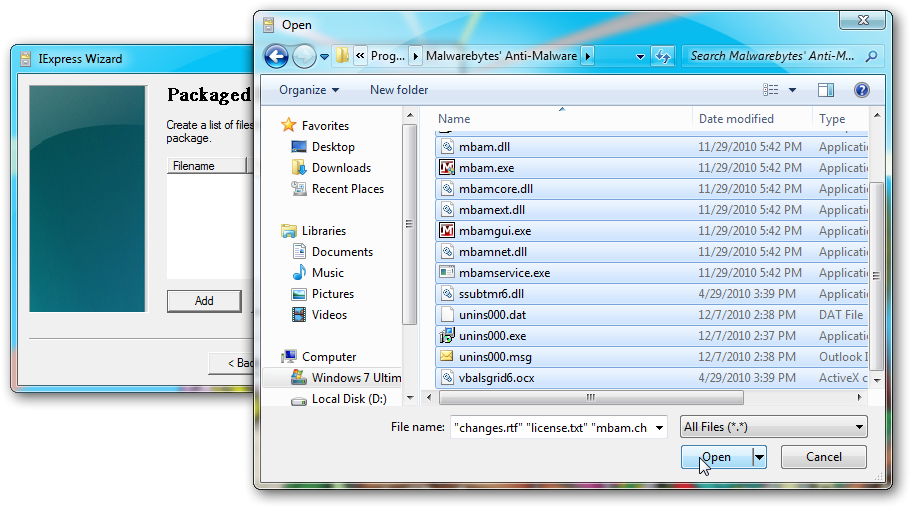Click the Forward navigation arrow in Open dialog
The height and width of the screenshot is (508, 911).
click(x=303, y=56)
